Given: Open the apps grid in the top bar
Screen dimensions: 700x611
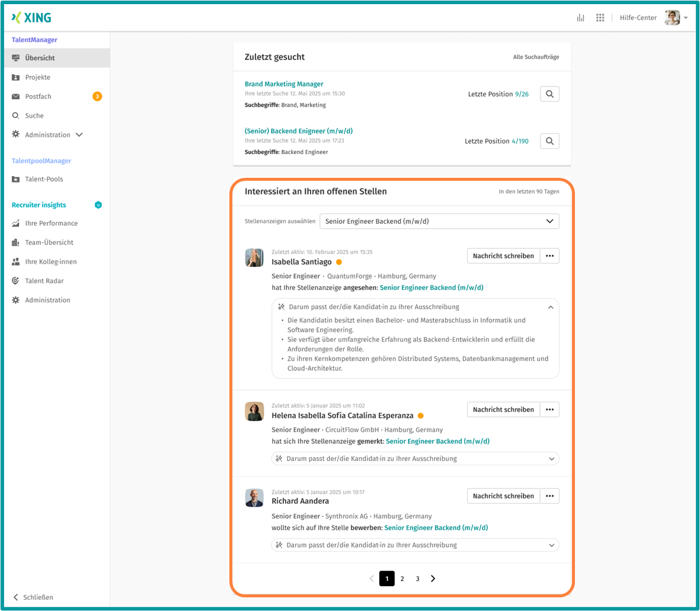Looking at the screenshot, I should (x=600, y=17).
